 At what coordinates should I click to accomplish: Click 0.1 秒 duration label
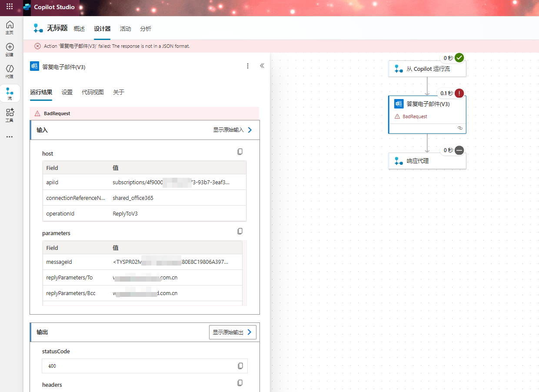click(446, 93)
